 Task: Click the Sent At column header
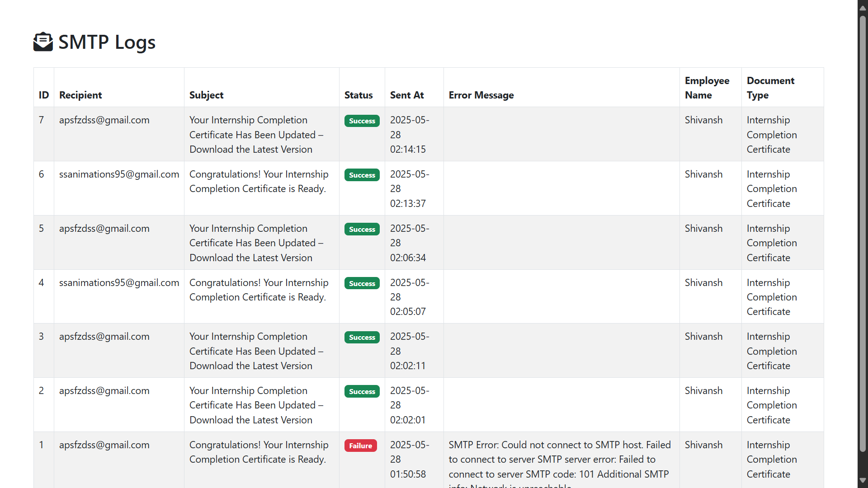point(406,95)
